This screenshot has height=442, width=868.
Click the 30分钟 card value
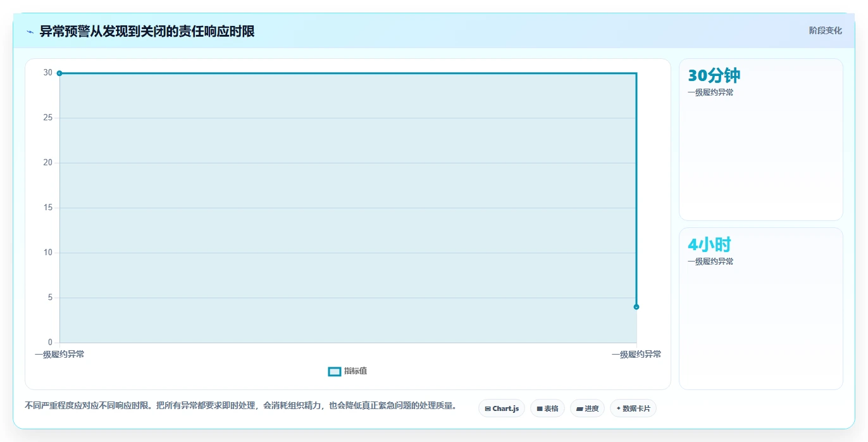click(714, 75)
